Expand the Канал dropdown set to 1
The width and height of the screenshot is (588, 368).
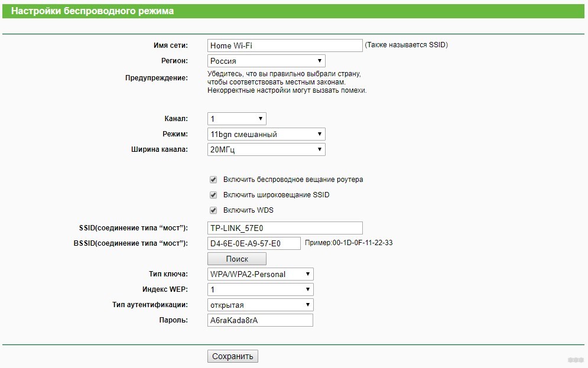click(236, 119)
